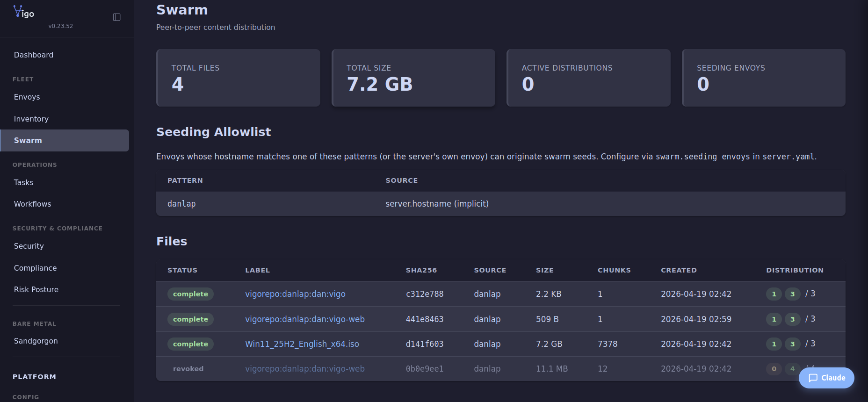This screenshot has width=868, height=402.
Task: Click the SHA256 value 0b0e9ee1
Action: (425, 369)
